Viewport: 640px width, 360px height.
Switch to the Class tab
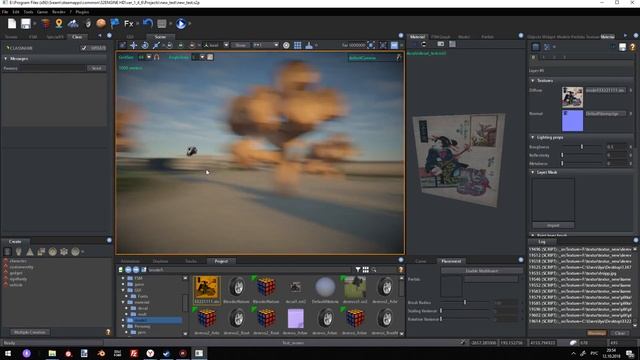point(77,37)
